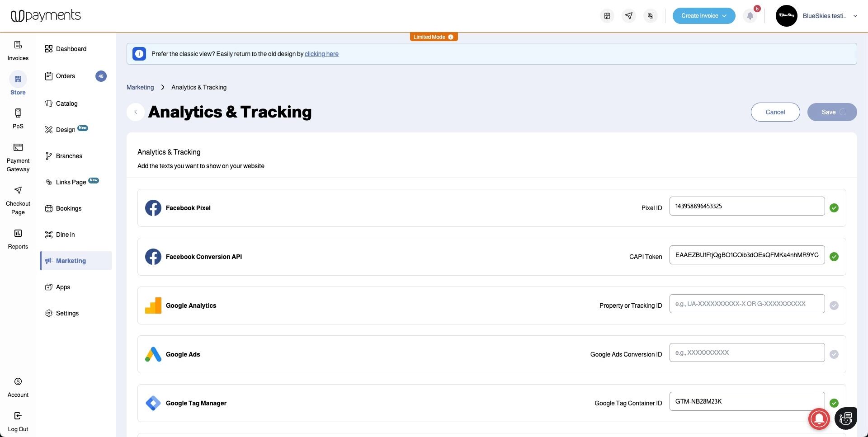Click the Facebook Conversion API logo
The height and width of the screenshot is (437, 868).
pos(153,257)
